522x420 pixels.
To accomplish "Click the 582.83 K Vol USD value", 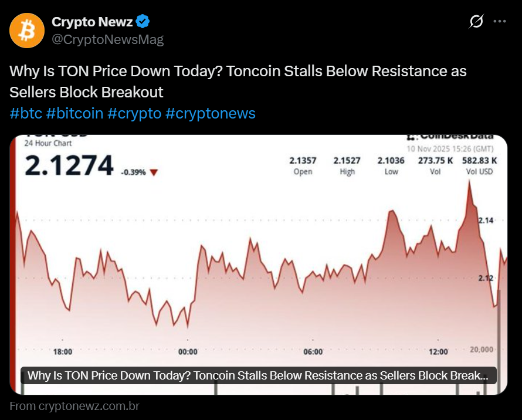I will click(x=479, y=161).
